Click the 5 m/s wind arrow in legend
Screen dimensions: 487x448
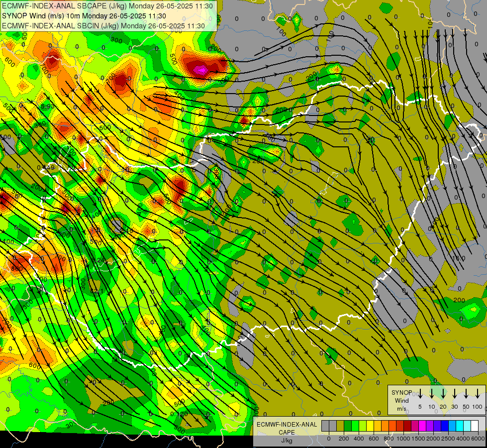pyautogui.click(x=420, y=394)
